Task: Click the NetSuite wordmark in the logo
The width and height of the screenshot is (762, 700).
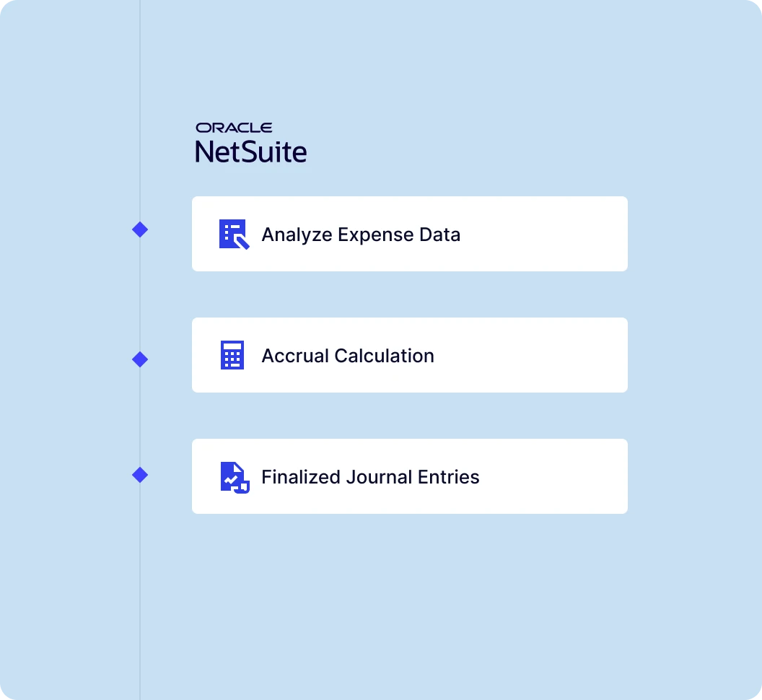Action: pos(250,152)
